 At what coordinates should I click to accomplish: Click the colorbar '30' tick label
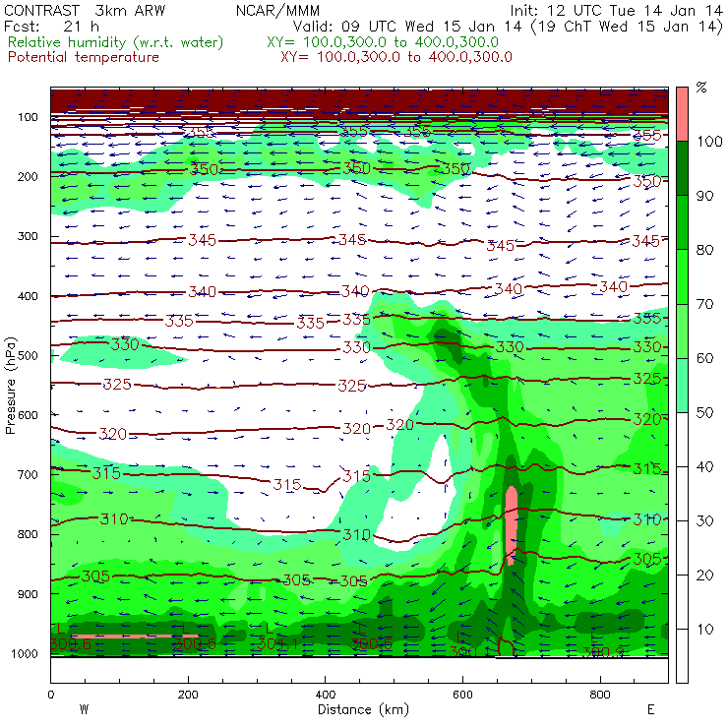click(x=704, y=521)
